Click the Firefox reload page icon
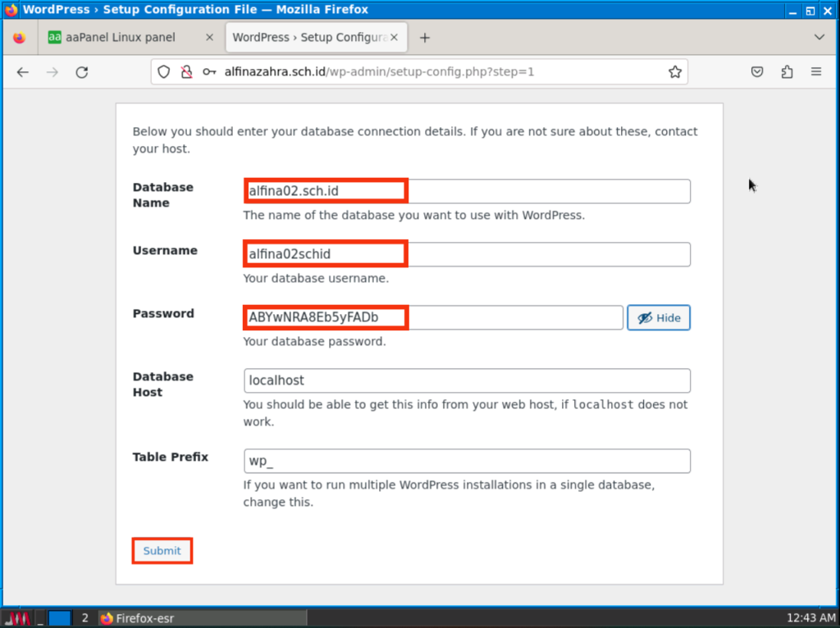The image size is (840, 628). point(82,72)
